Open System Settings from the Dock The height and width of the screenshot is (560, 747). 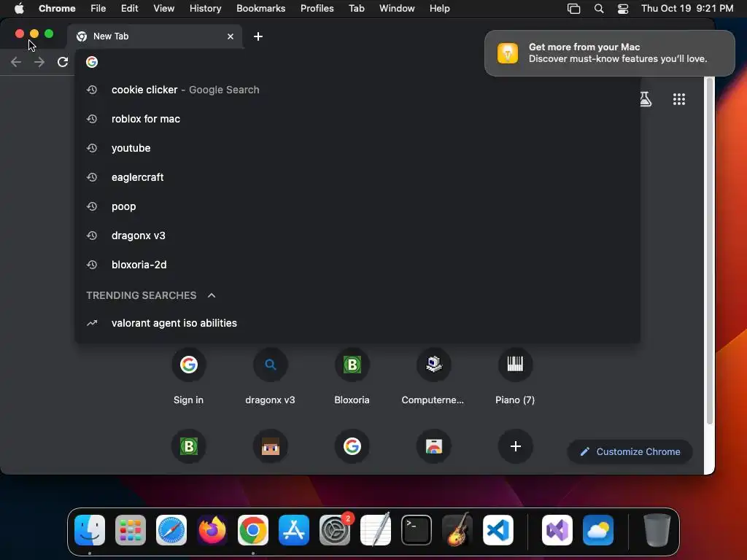pyautogui.click(x=335, y=530)
